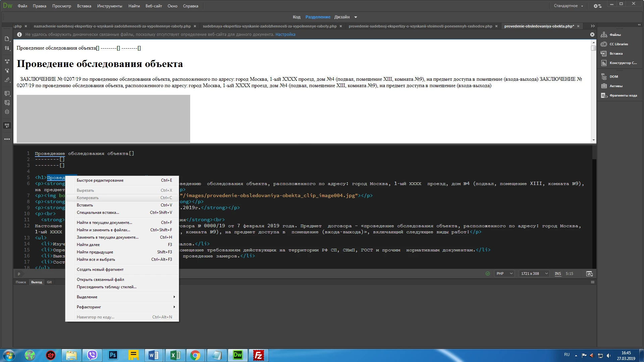Toggle the INS insert mode indicator
Image resolution: width=644 pixels, height=362 pixels.
pyautogui.click(x=557, y=274)
